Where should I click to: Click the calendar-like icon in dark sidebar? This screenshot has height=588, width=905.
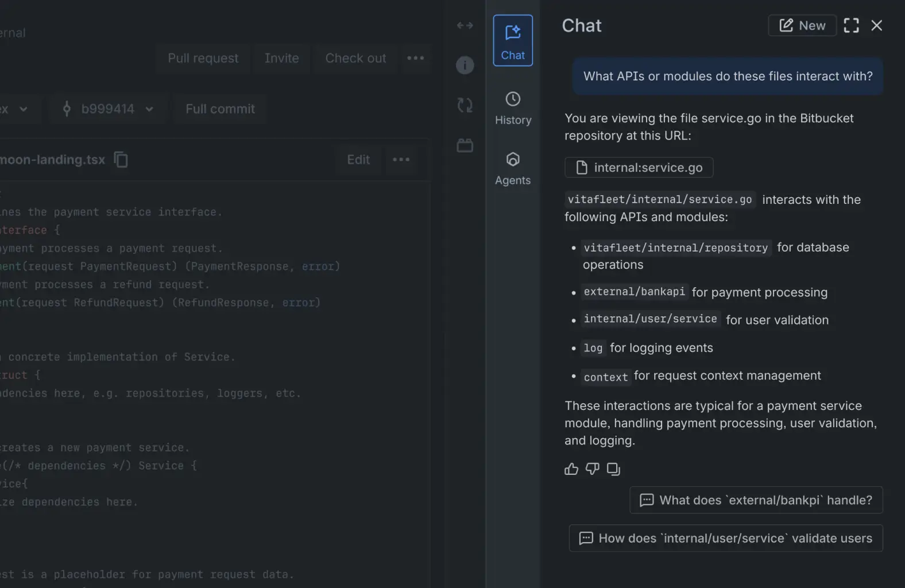[x=465, y=145]
